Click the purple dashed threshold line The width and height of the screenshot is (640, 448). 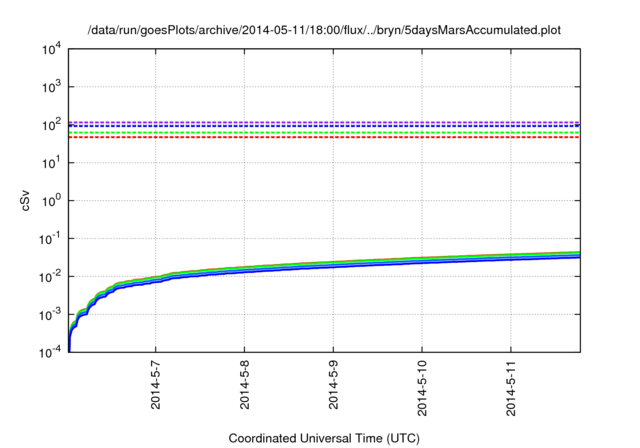pyautogui.click(x=324, y=122)
